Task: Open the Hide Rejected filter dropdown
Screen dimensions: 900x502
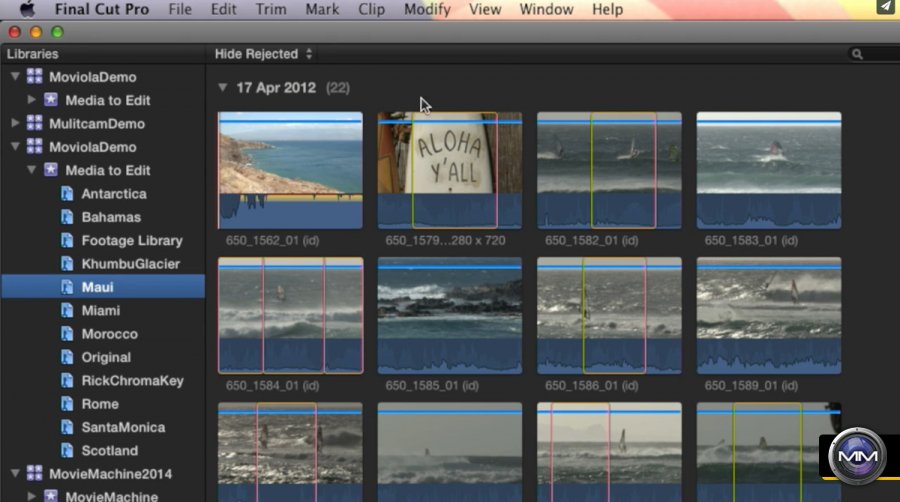Action: click(263, 54)
